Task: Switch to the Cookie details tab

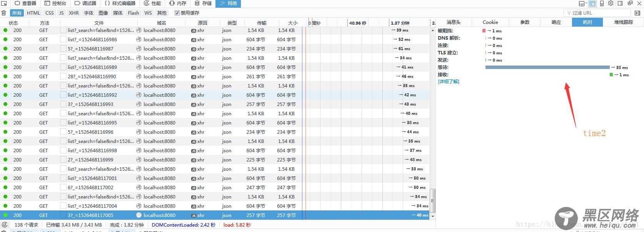Action: pyautogui.click(x=490, y=22)
